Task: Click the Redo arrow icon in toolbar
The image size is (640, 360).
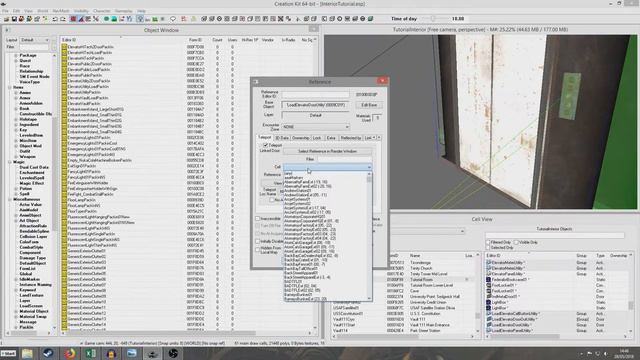Action: click(x=63, y=19)
